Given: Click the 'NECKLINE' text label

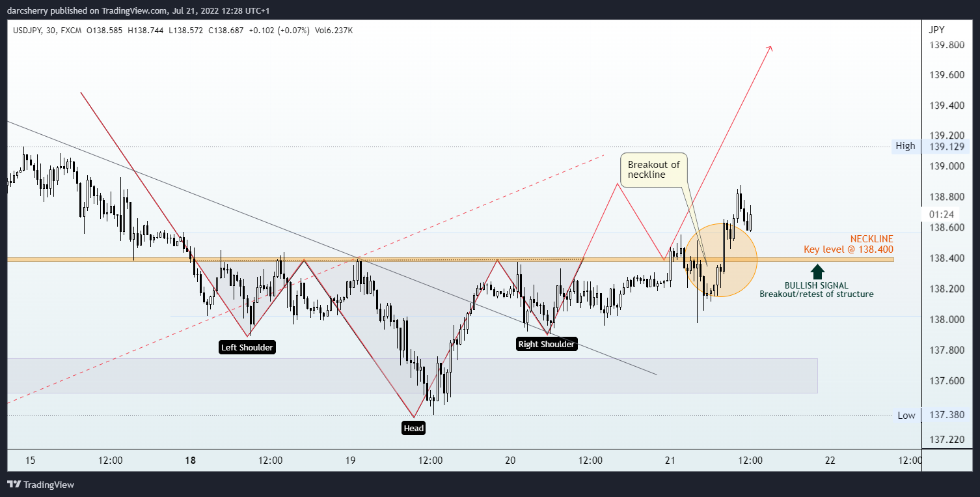Looking at the screenshot, I should tap(871, 239).
